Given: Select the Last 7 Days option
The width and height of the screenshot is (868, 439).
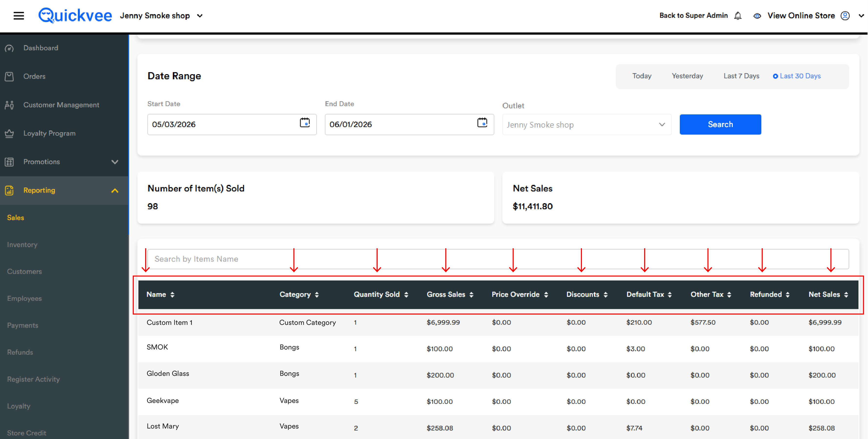Looking at the screenshot, I should (741, 76).
